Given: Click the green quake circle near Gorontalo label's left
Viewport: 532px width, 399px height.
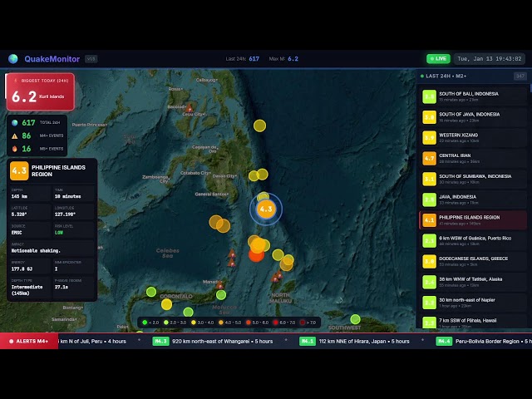Looking at the screenshot, I should point(151,292).
